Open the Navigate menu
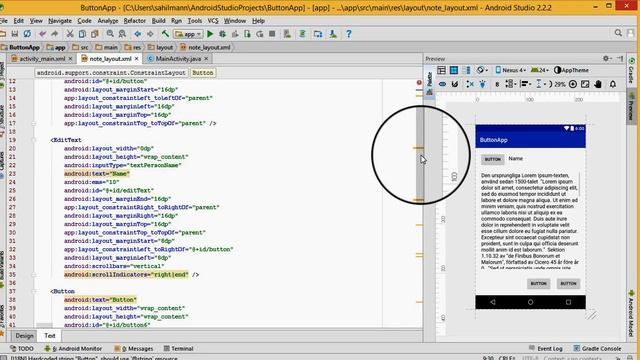This screenshot has width=640, height=360. [60, 21]
